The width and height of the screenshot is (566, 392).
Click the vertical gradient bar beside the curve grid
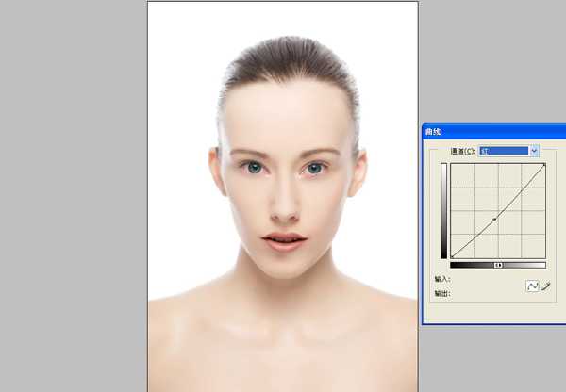(x=443, y=210)
